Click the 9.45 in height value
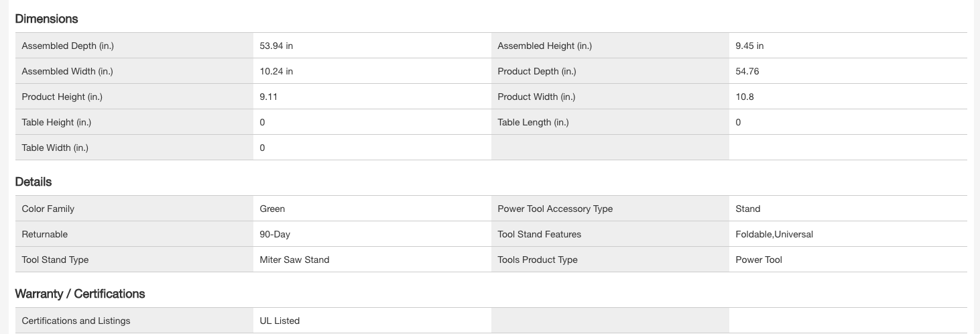The height and width of the screenshot is (334, 980). coord(749,46)
